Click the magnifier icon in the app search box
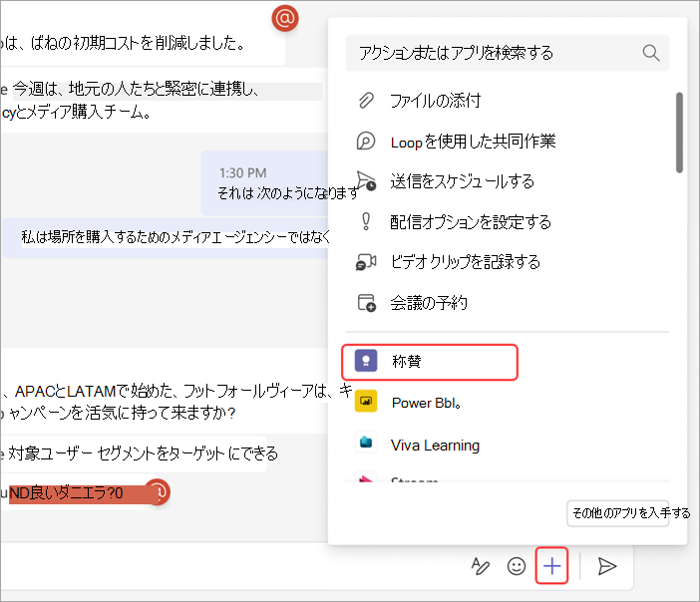This screenshot has height=602, width=700. [x=651, y=53]
